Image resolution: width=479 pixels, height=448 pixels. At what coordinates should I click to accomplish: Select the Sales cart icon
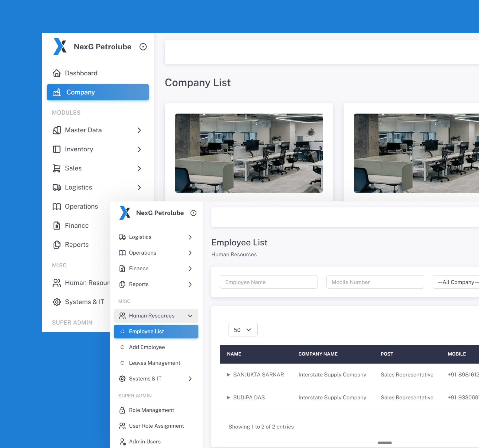[x=57, y=168]
